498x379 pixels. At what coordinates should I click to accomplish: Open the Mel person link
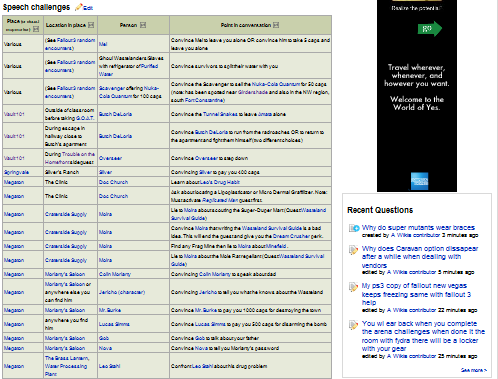click(103, 44)
